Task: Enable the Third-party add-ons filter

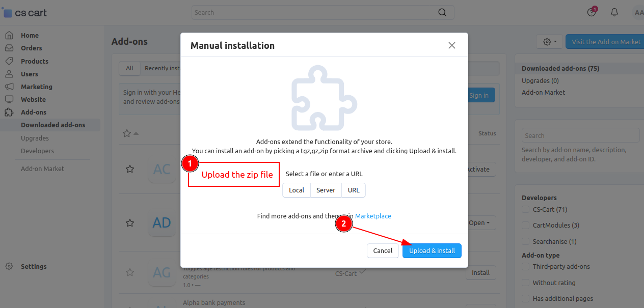Action: (525, 266)
